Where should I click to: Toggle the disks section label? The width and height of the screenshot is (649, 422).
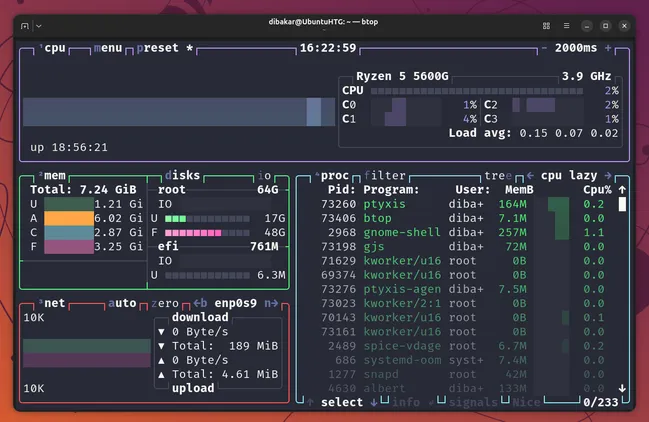(x=183, y=175)
